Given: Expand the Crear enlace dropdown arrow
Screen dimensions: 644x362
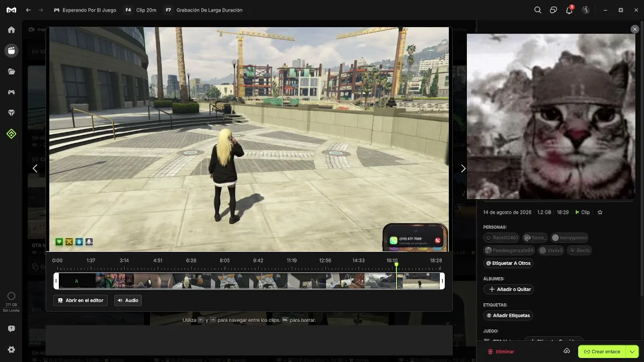Looking at the screenshot, I should click(632, 351).
